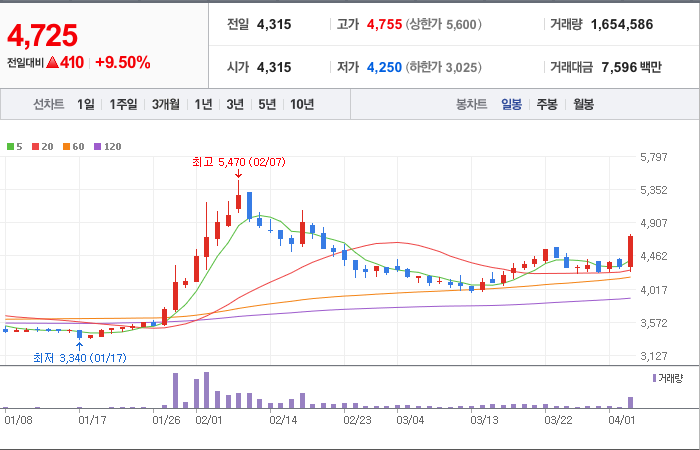Click the 저가 value 4,250
Image resolution: width=700 pixels, height=450 pixels.
click(384, 67)
